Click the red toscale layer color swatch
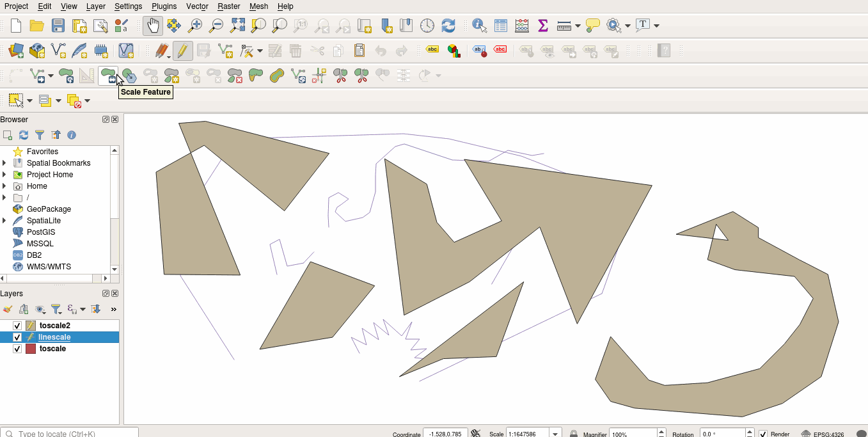 (x=30, y=349)
